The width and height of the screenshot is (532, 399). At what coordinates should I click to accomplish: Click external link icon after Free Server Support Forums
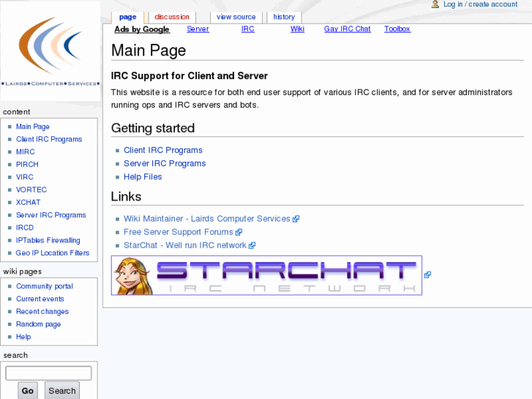(239, 232)
